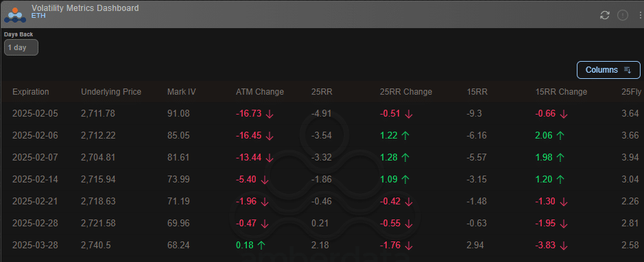Click 25RR value -4.91

[x=322, y=114]
